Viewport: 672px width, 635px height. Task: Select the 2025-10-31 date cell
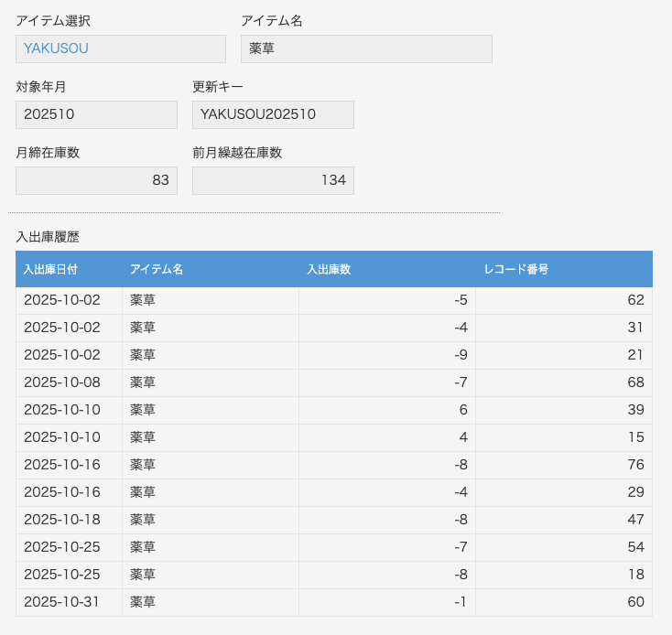(62, 602)
